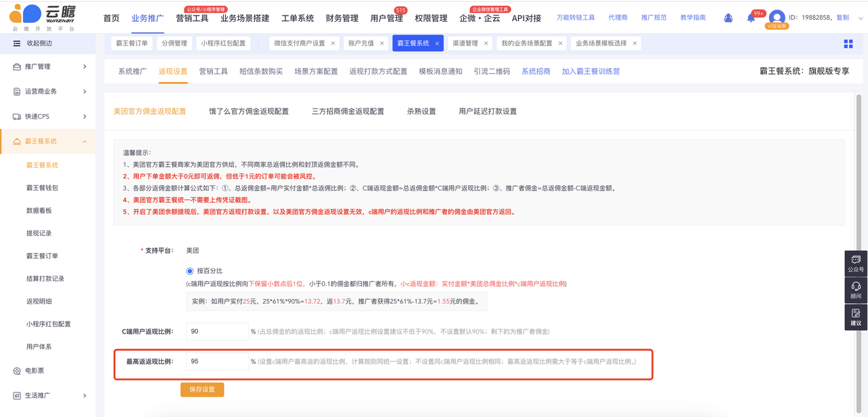Viewport: 868px width, 417px height.
Task: Open 企微·企云 top menu
Action: pos(479,18)
